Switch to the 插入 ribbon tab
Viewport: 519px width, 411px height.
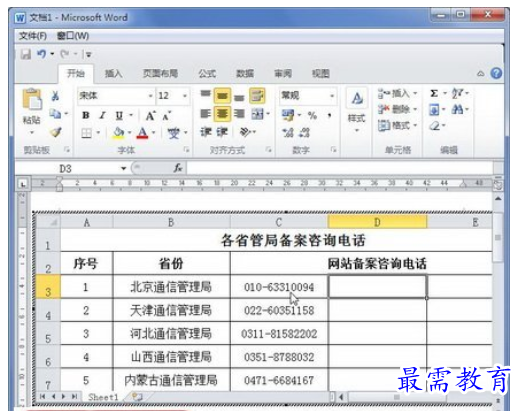[113, 73]
